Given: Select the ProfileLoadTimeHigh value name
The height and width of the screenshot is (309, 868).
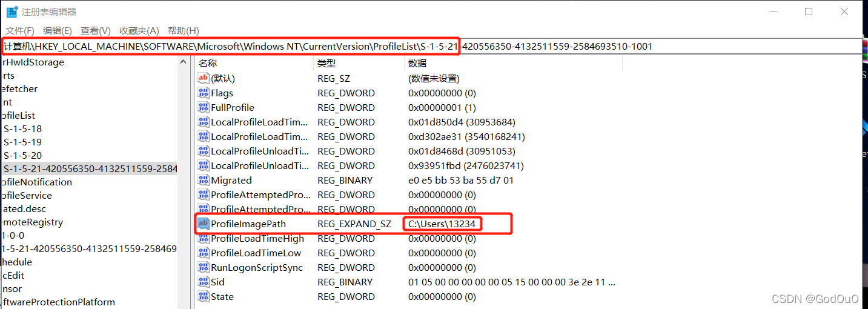Looking at the screenshot, I should [257, 238].
